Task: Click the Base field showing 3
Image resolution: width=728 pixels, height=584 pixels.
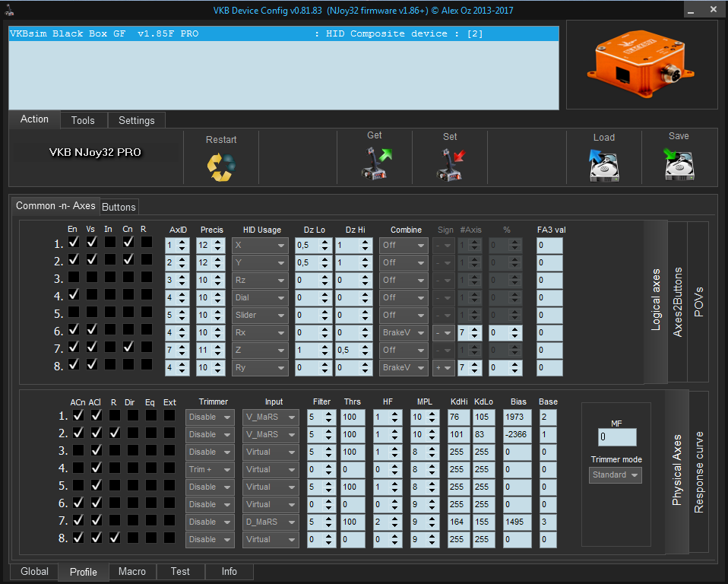Action: pyautogui.click(x=549, y=522)
